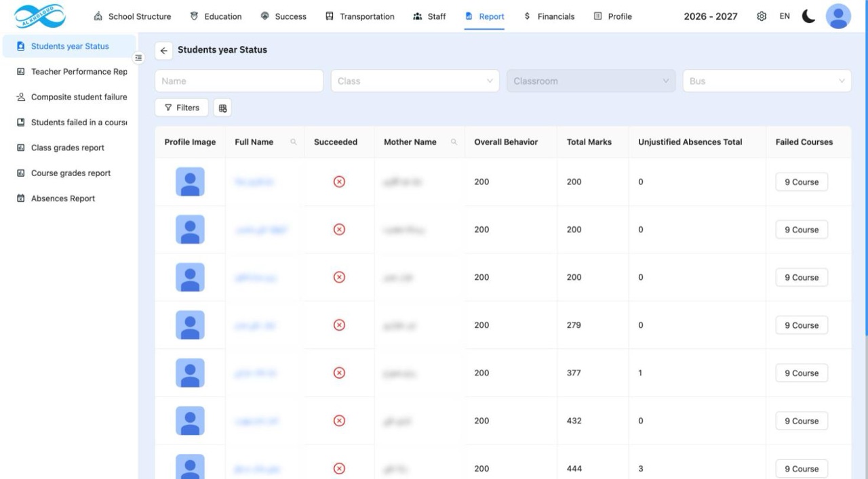This screenshot has width=868, height=479.
Task: Open the Classroom dropdown filter
Action: 591,81
